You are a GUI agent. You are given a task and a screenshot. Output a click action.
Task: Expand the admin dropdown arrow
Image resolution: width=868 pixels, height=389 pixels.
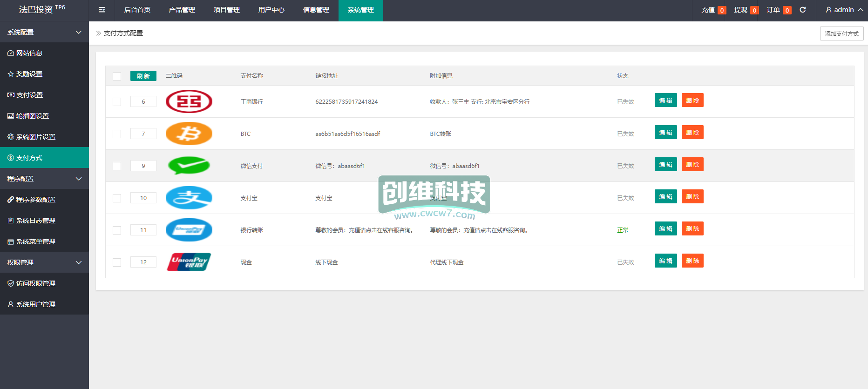(861, 10)
